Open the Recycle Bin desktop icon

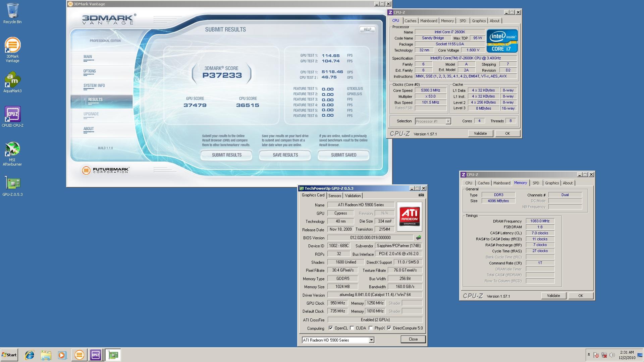pos(12,13)
